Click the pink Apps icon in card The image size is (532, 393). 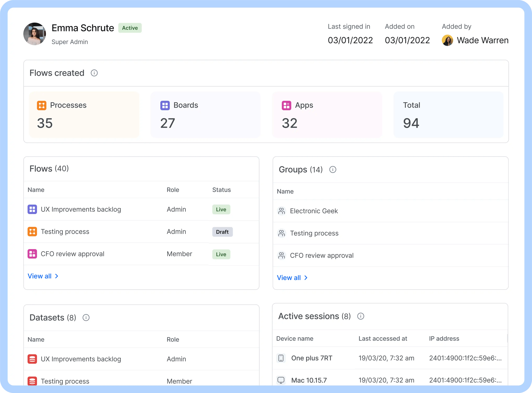click(286, 105)
